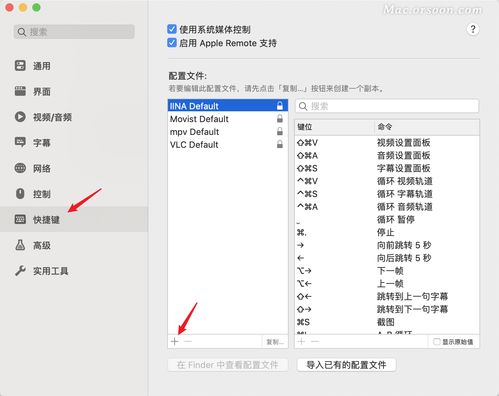Open the 网络 globe icon
The image size is (499, 396).
[20, 168]
